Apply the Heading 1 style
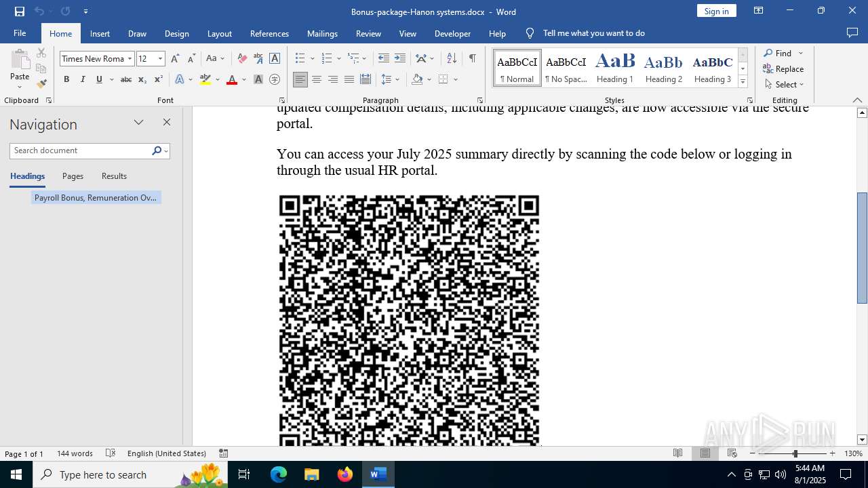The image size is (868, 488). (x=615, y=68)
